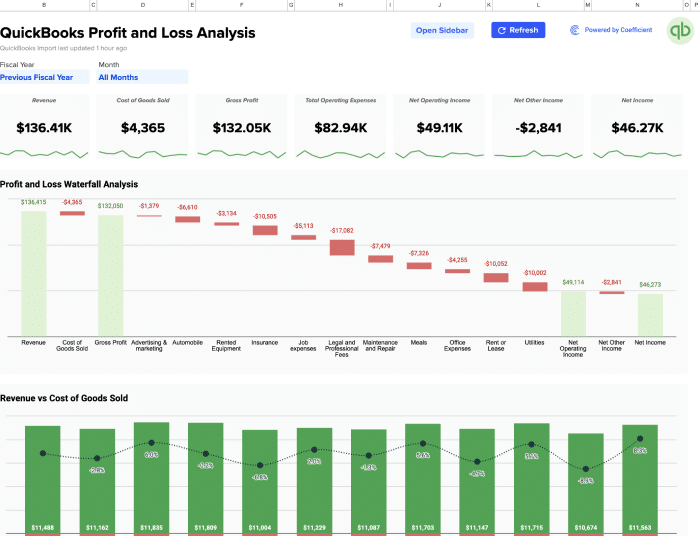The image size is (700, 536).
Task: Click the QuickBooks Profit and Loss Analysis heading
Action: pos(128,33)
